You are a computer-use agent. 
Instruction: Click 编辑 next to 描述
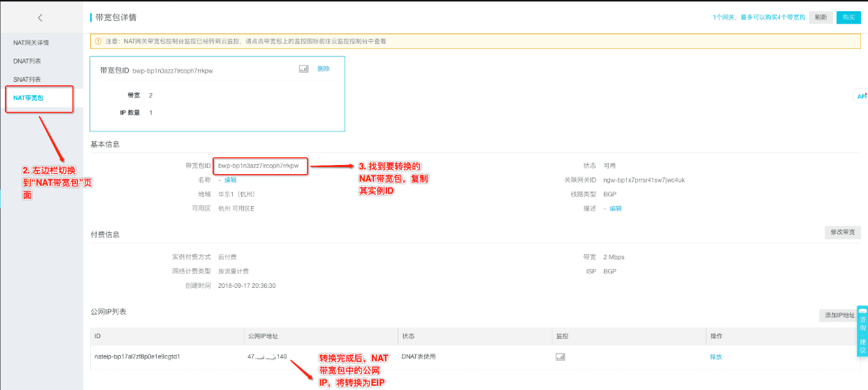tap(616, 208)
